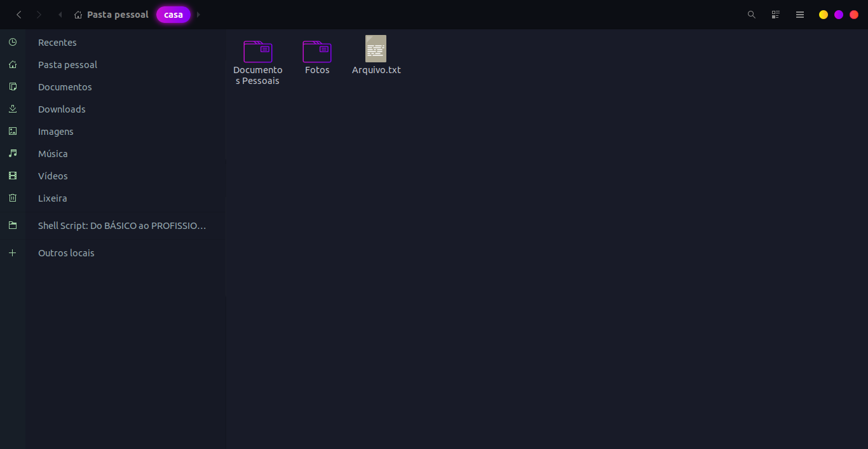This screenshot has height=449, width=868.
Task: Click the Vídeos film icon
Action: 13,176
